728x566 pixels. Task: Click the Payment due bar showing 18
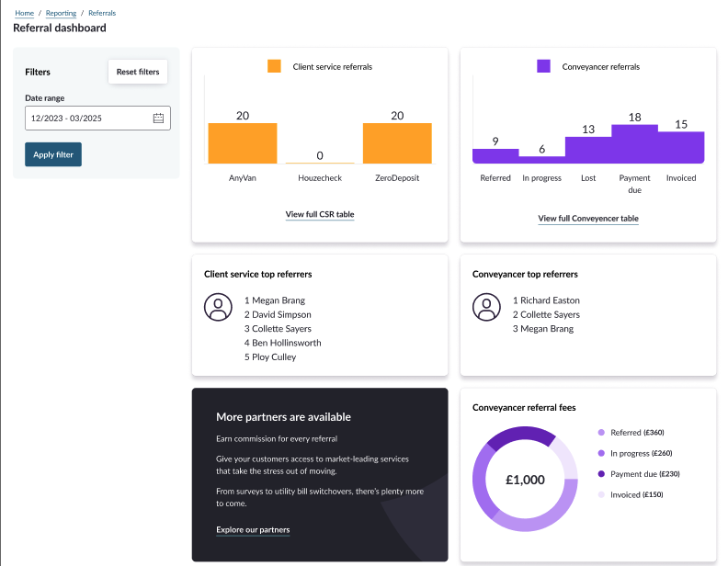click(x=634, y=144)
